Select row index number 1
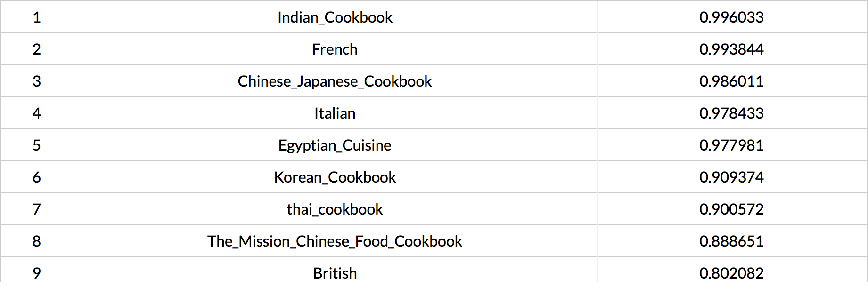The width and height of the screenshot is (868, 287). click(x=37, y=17)
